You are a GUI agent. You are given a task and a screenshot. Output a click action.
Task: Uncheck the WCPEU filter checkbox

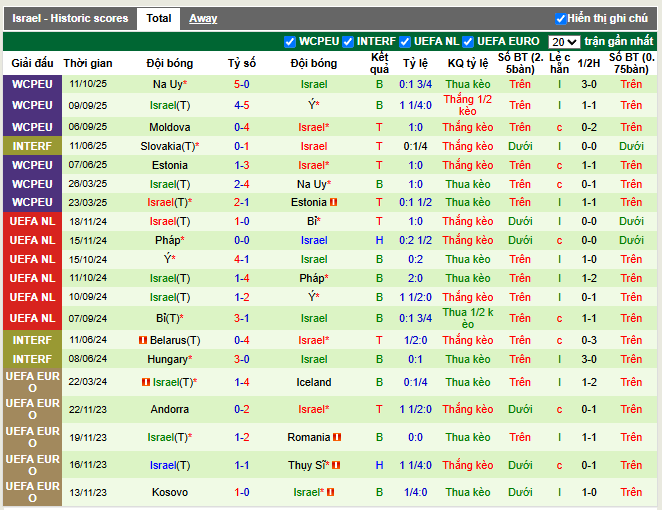tap(290, 42)
